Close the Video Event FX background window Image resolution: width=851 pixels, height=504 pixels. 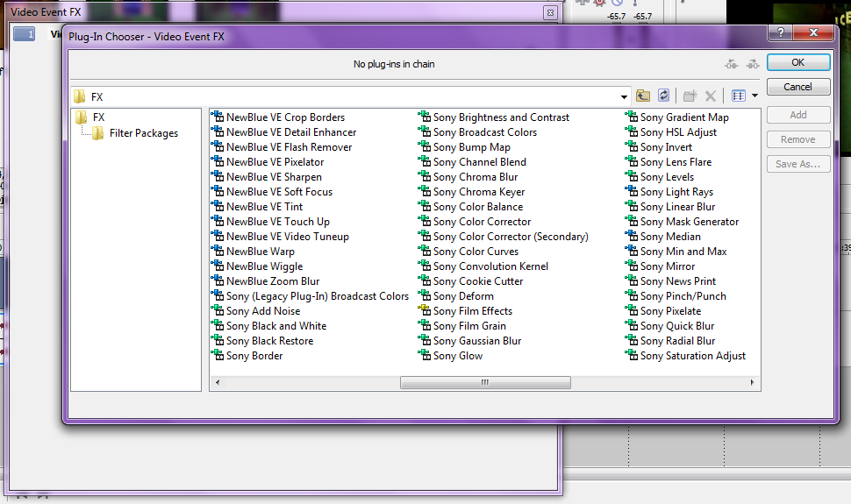550,13
